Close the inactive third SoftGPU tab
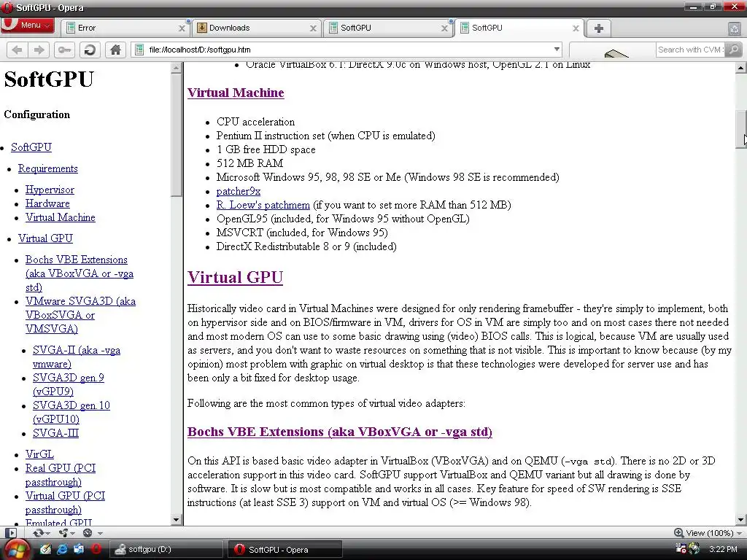 pos(444,28)
